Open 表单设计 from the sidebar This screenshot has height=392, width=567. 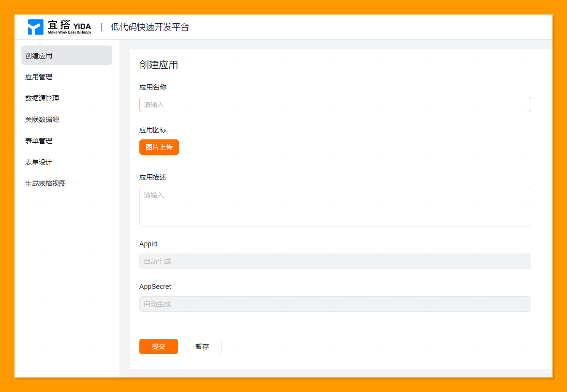coord(39,162)
